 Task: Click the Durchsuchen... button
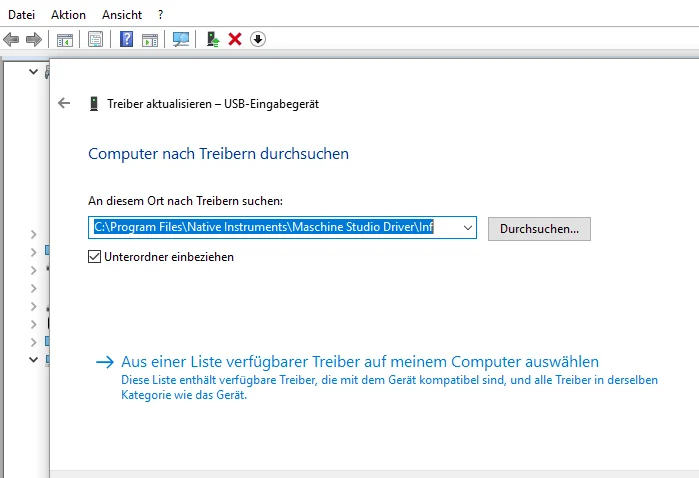[539, 229]
